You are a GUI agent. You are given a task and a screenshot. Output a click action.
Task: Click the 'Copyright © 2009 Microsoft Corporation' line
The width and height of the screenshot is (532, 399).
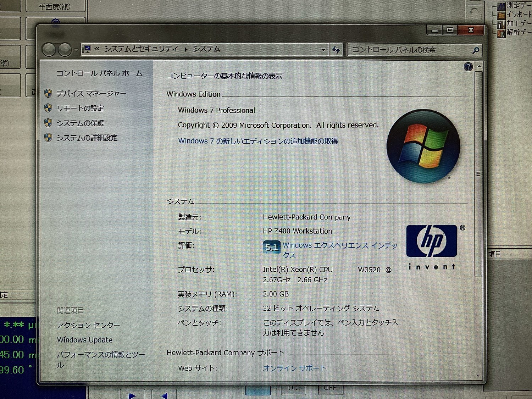[x=278, y=125]
